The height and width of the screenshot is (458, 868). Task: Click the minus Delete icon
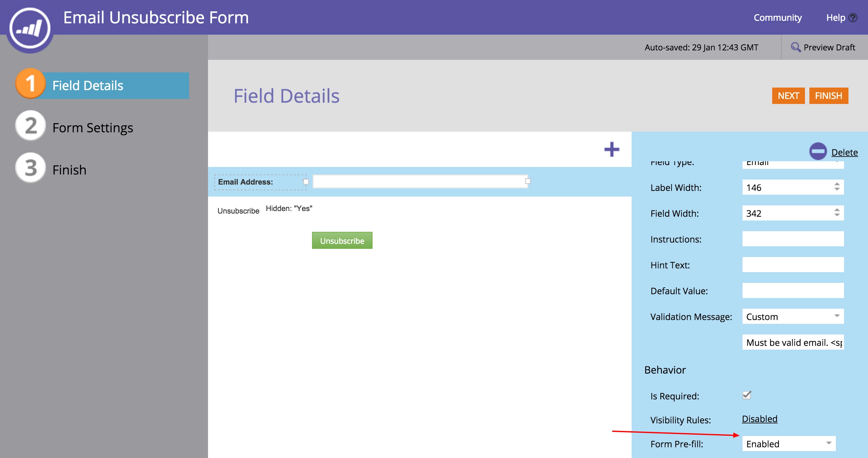pyautogui.click(x=818, y=152)
